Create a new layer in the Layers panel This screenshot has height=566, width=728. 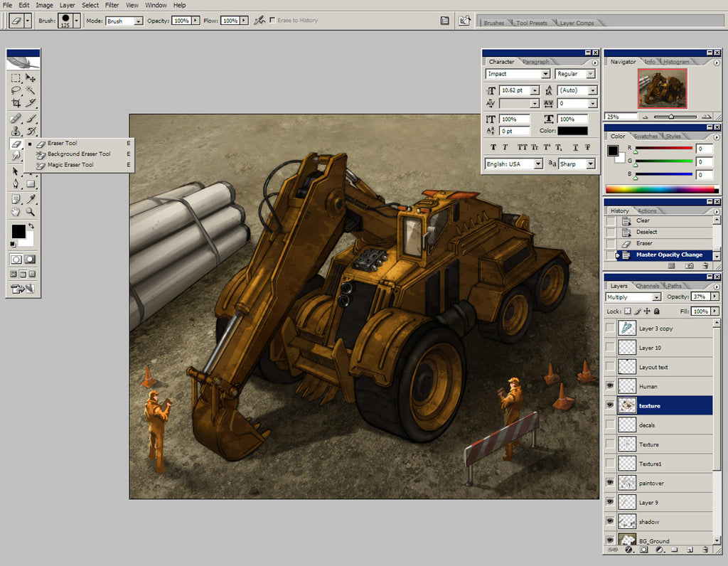pyautogui.click(x=690, y=549)
